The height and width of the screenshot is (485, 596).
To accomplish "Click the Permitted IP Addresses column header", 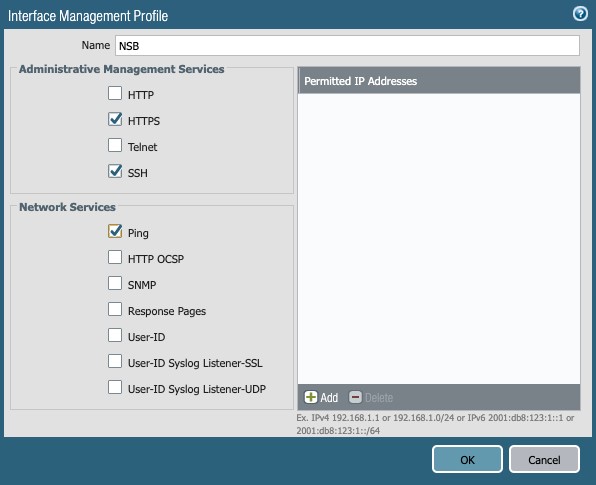I will point(439,81).
